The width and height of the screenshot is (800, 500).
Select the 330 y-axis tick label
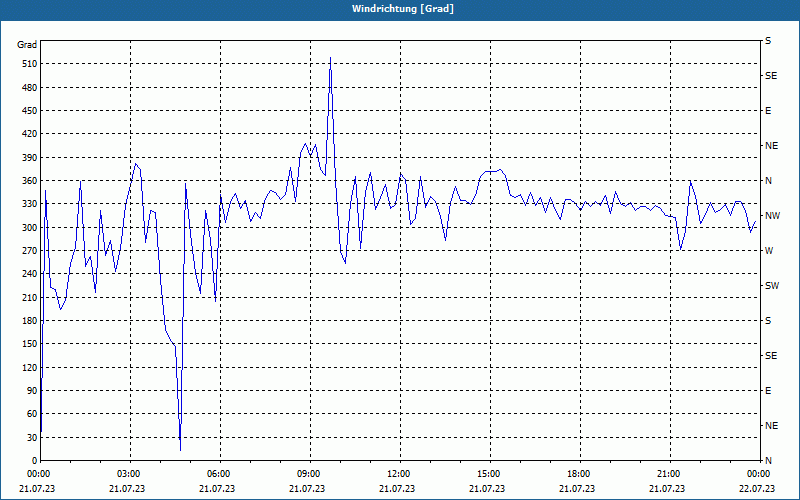click(x=30, y=204)
